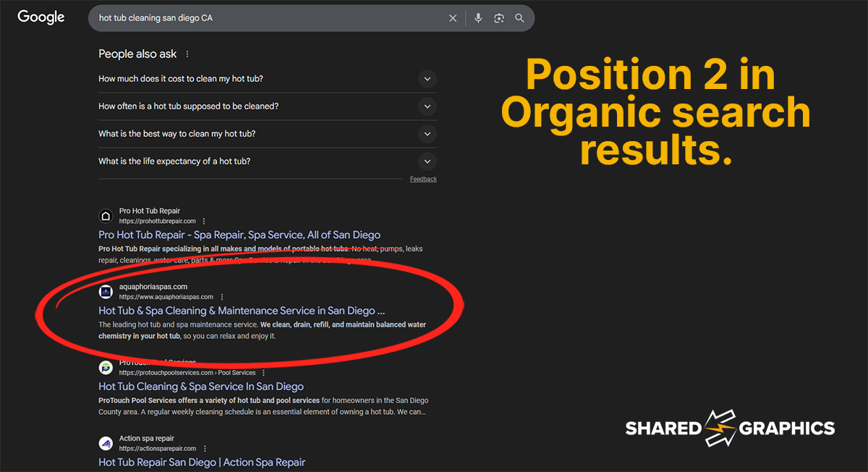868x472 pixels.
Task: Open 'Pro Hot Tub Repair - Spa Repair' result
Action: click(x=239, y=235)
